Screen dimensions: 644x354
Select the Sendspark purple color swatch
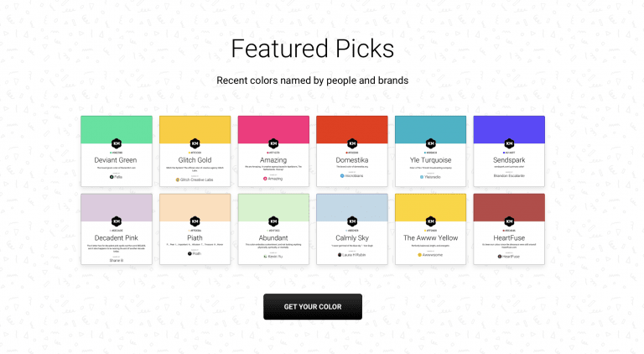point(509,128)
